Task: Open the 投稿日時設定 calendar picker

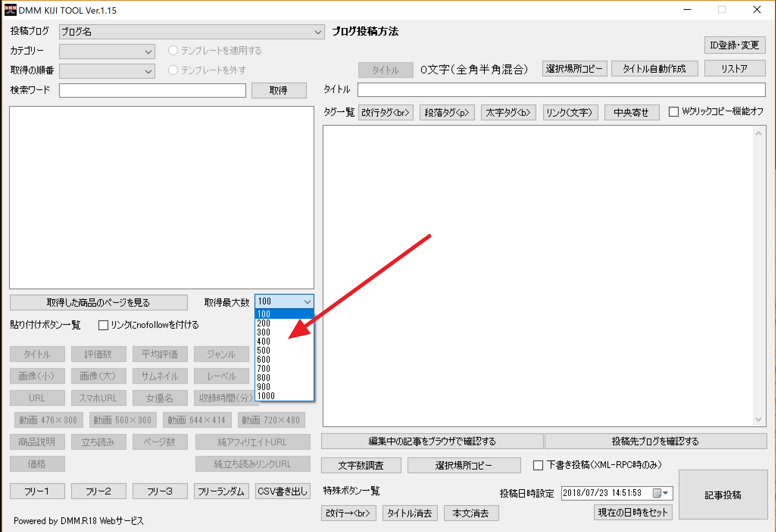Action: pyautogui.click(x=661, y=493)
